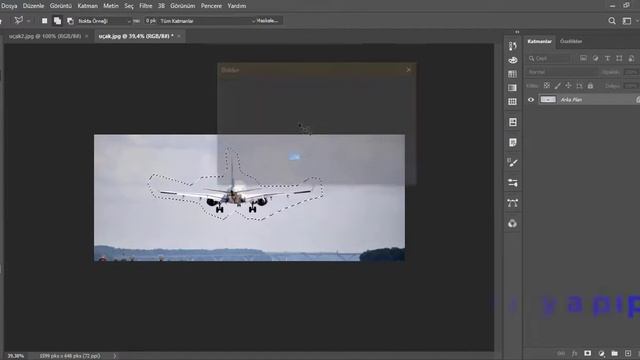Open the notes panel icon

click(x=513, y=142)
